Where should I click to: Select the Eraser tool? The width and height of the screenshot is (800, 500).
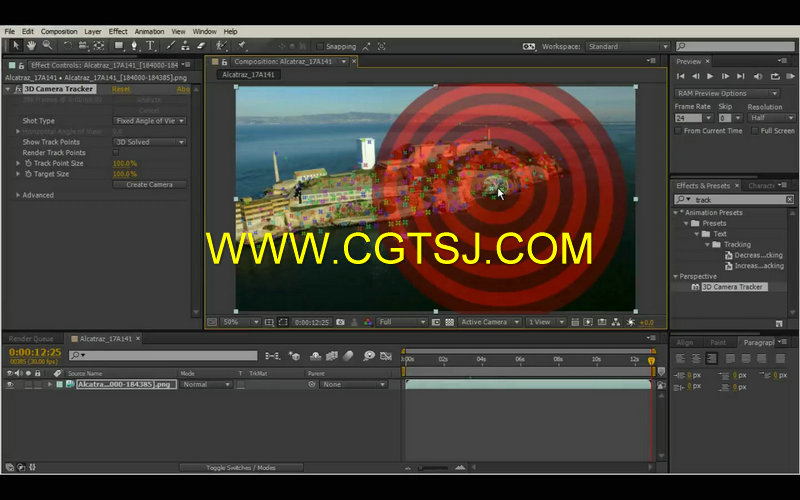coord(201,46)
